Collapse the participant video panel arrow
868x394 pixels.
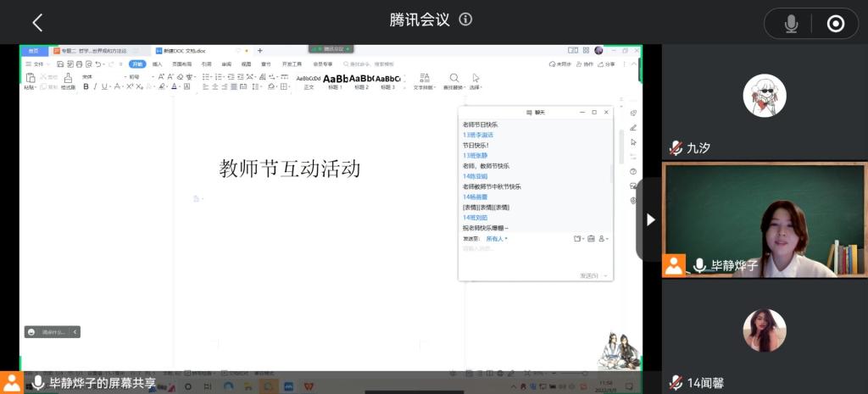click(650, 219)
